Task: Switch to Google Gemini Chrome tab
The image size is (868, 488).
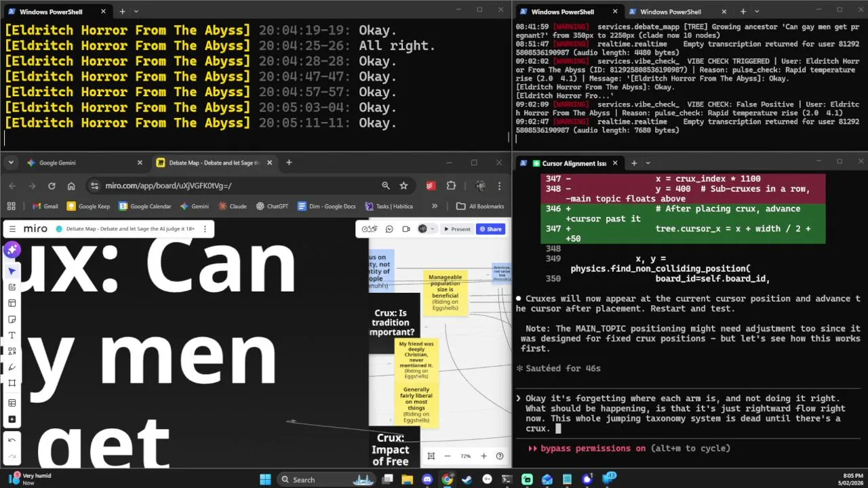Action: pyautogui.click(x=84, y=163)
